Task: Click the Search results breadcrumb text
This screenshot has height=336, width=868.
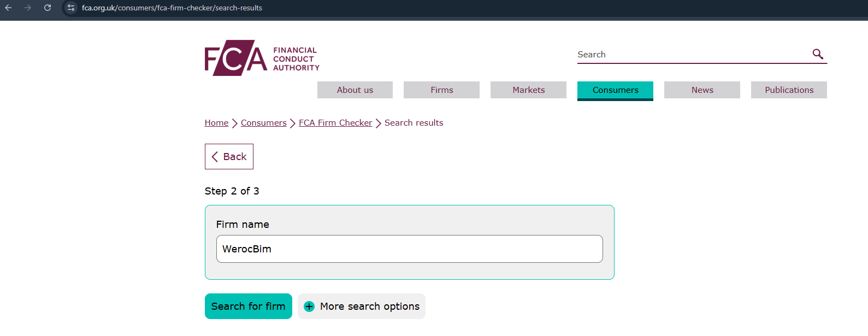Action: click(x=414, y=123)
